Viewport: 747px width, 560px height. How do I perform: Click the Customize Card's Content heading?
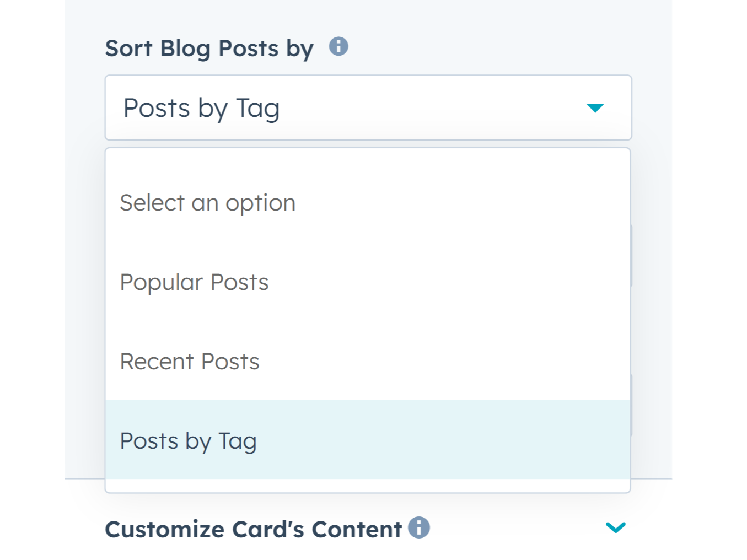tap(253, 529)
